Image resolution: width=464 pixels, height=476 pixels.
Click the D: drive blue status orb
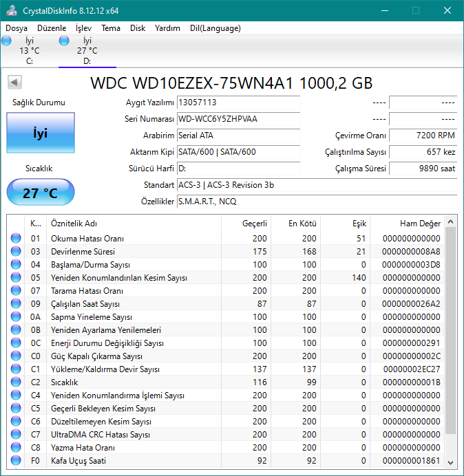[64, 41]
